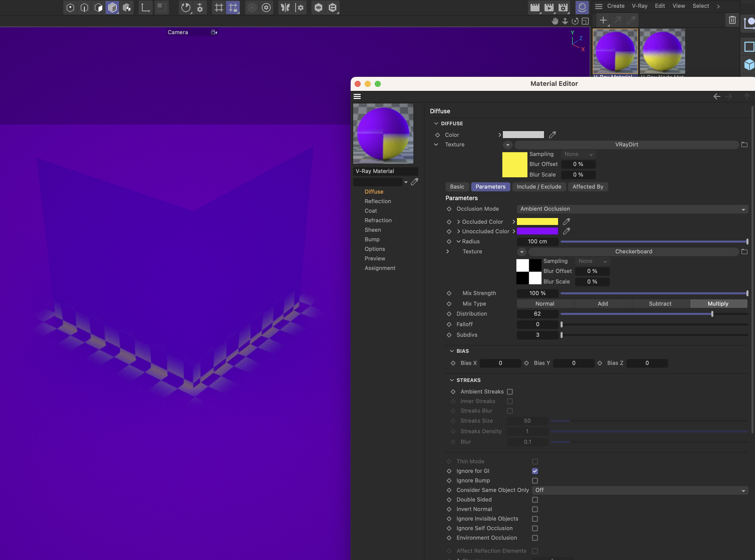The height and width of the screenshot is (560, 755).
Task: Click the Soft Selection concentric circles icon
Action: (252, 8)
